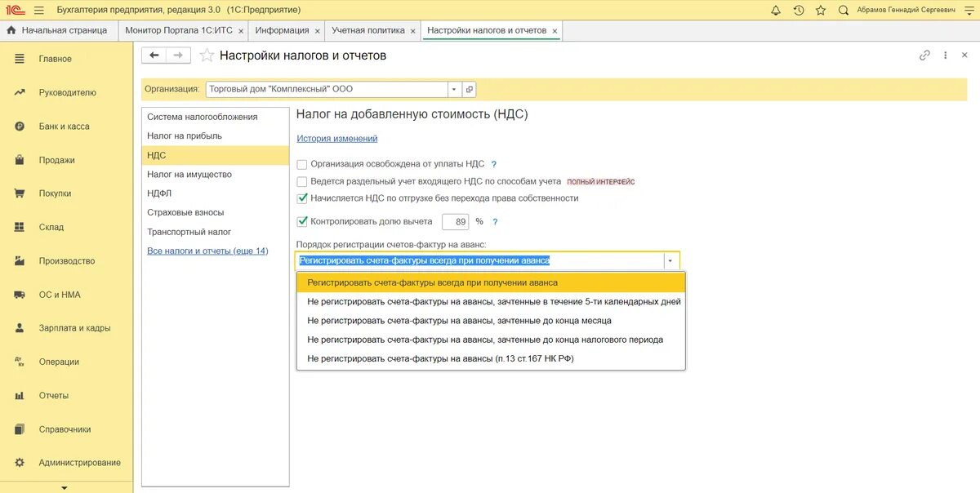Switch to Начальная страница tab
This screenshot has height=493, width=980.
click(57, 30)
